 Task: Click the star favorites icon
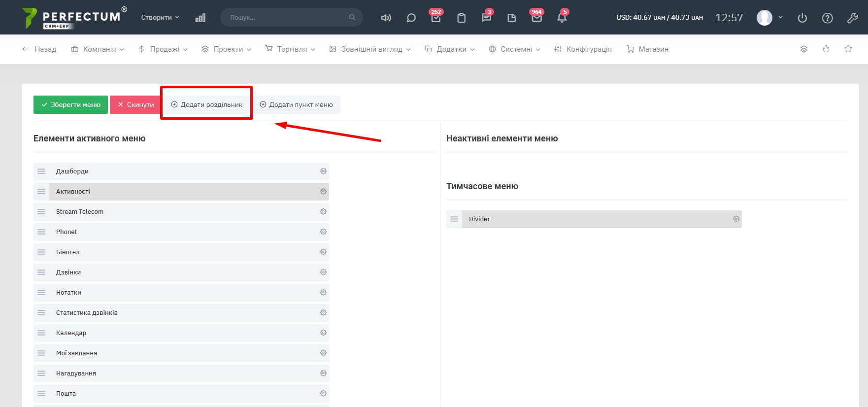point(848,49)
